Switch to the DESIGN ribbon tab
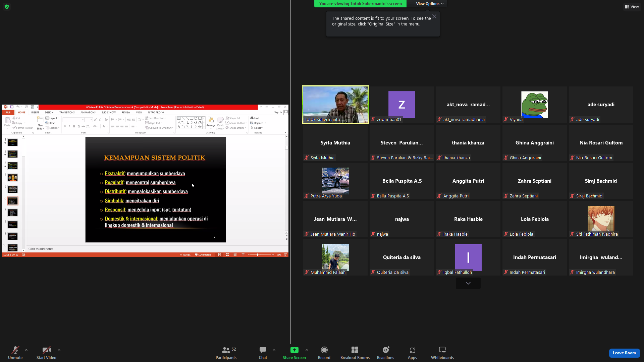The height and width of the screenshot is (362, 644). (49, 113)
